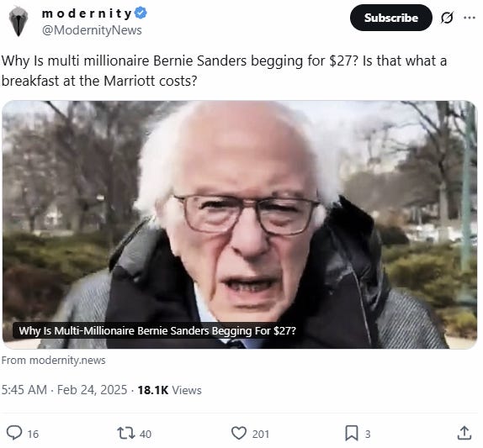Follow the From modernity.news source link

[x=54, y=360]
